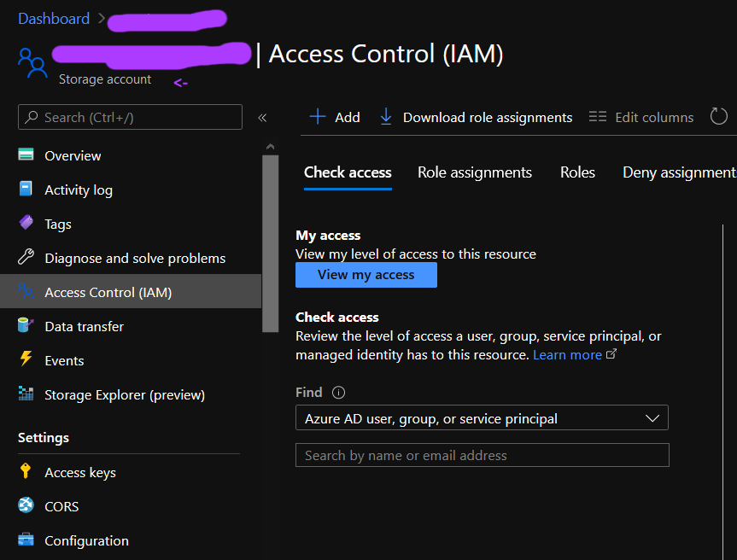Click the Overview icon in sidebar
This screenshot has width=737, height=560.
pyautogui.click(x=26, y=155)
